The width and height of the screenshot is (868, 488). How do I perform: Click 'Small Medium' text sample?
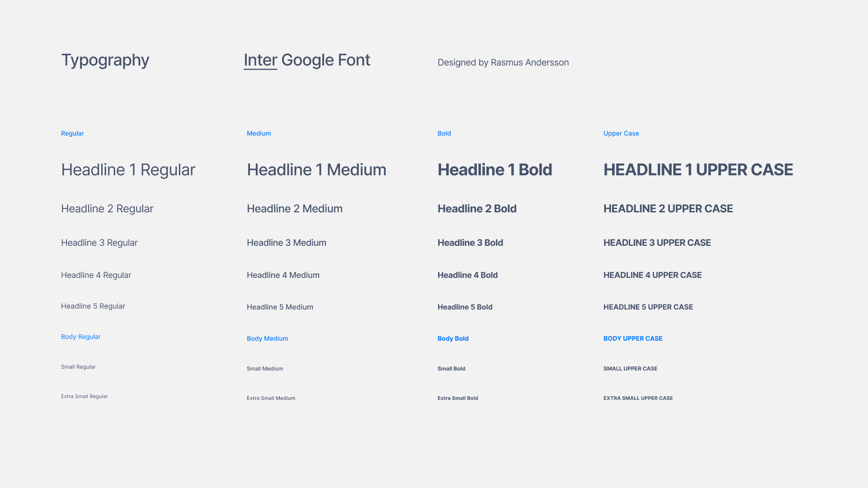tap(265, 369)
